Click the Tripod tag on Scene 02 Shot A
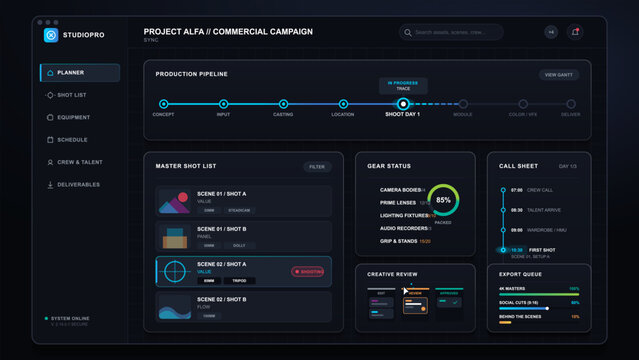The width and height of the screenshot is (639, 360). [239, 281]
